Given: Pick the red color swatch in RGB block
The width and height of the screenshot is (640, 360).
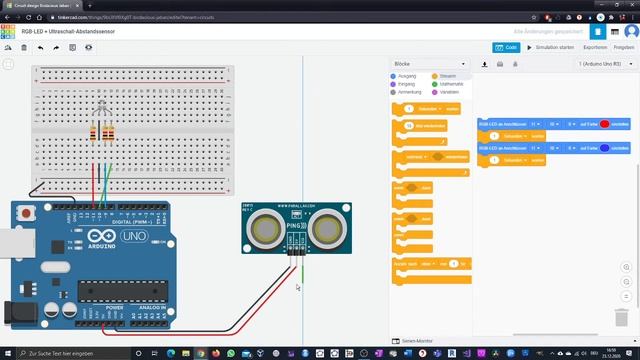Looking at the screenshot, I should (604, 124).
